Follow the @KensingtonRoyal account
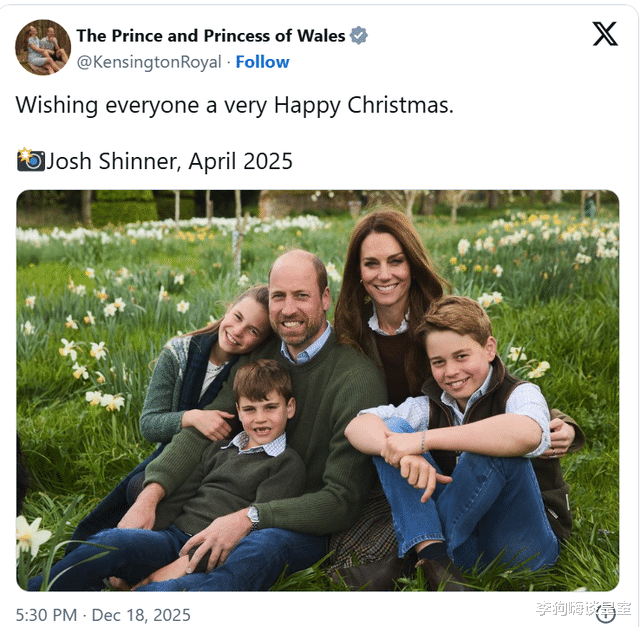 point(262,62)
